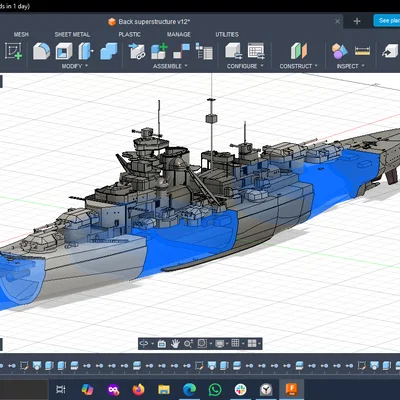
Task: Expand the MODIFY panel dropdown
Action: click(87, 66)
